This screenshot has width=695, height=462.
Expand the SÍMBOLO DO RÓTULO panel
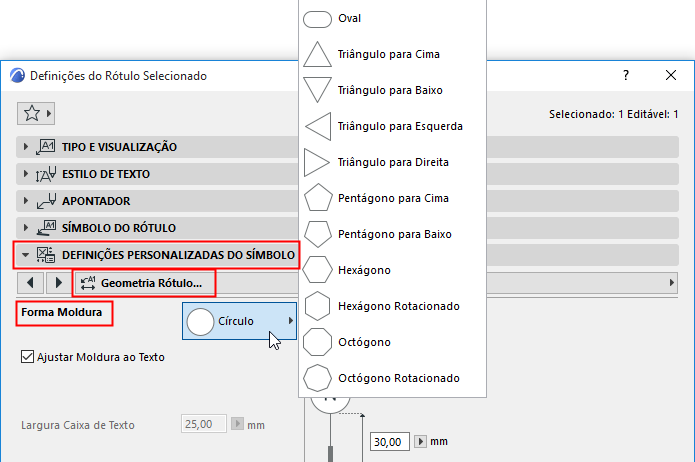[26, 228]
